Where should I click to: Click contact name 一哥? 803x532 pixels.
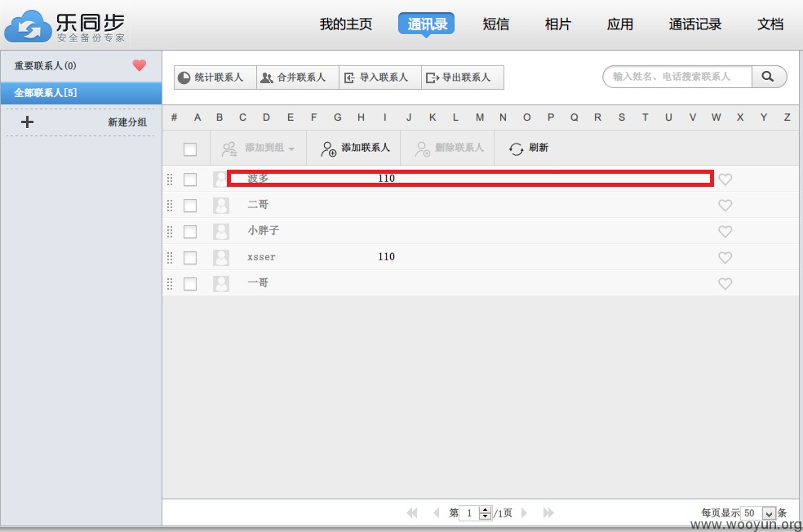(258, 282)
